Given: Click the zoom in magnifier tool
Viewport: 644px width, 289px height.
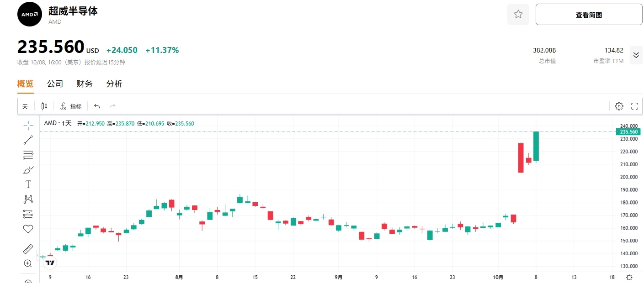Looking at the screenshot, I should 28,263.
